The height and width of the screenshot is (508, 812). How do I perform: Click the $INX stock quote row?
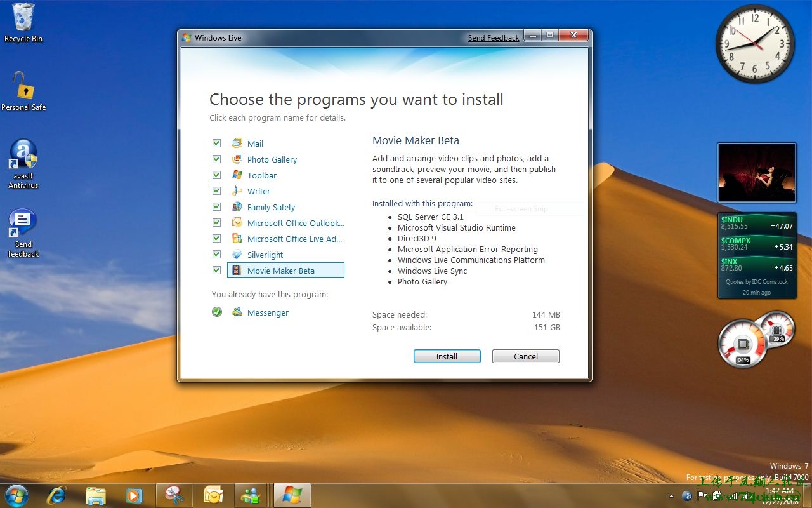pos(757,265)
